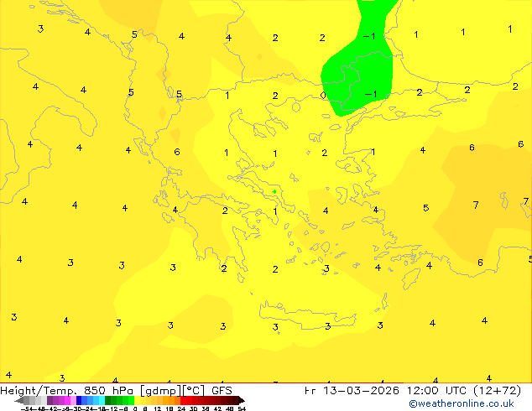
Task: Select the dark purple legend swatch
Action: (50, 400)
